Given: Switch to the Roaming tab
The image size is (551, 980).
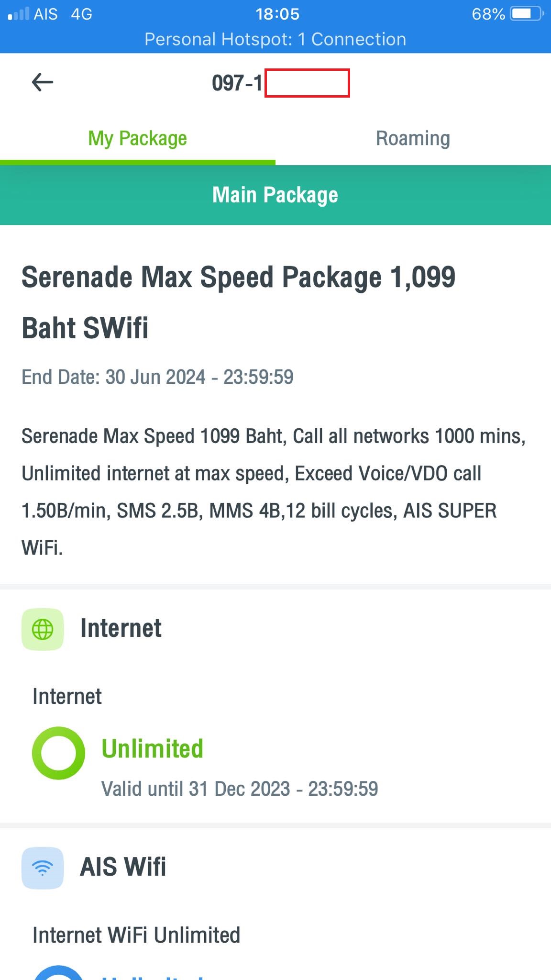Looking at the screenshot, I should click(413, 138).
